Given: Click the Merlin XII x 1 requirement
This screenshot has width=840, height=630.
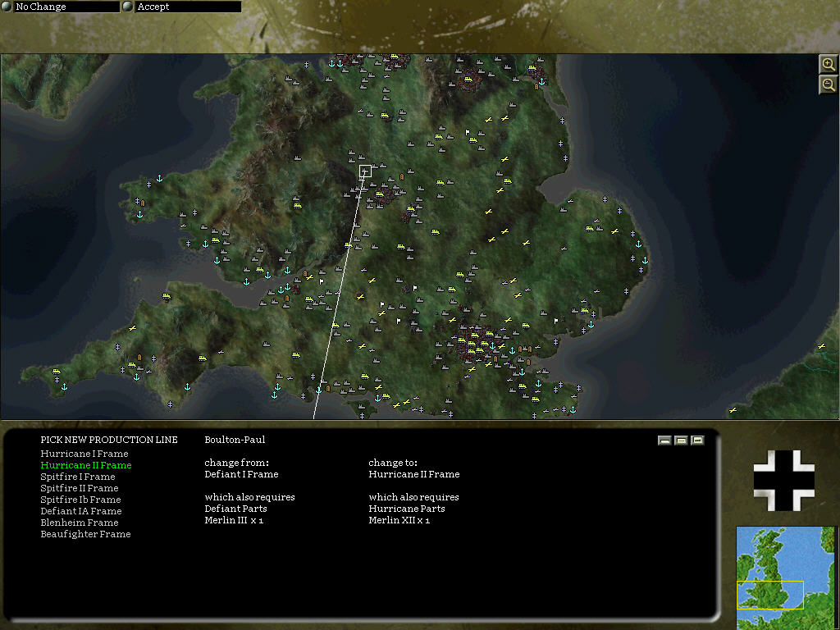Looking at the screenshot, I should coord(399,520).
